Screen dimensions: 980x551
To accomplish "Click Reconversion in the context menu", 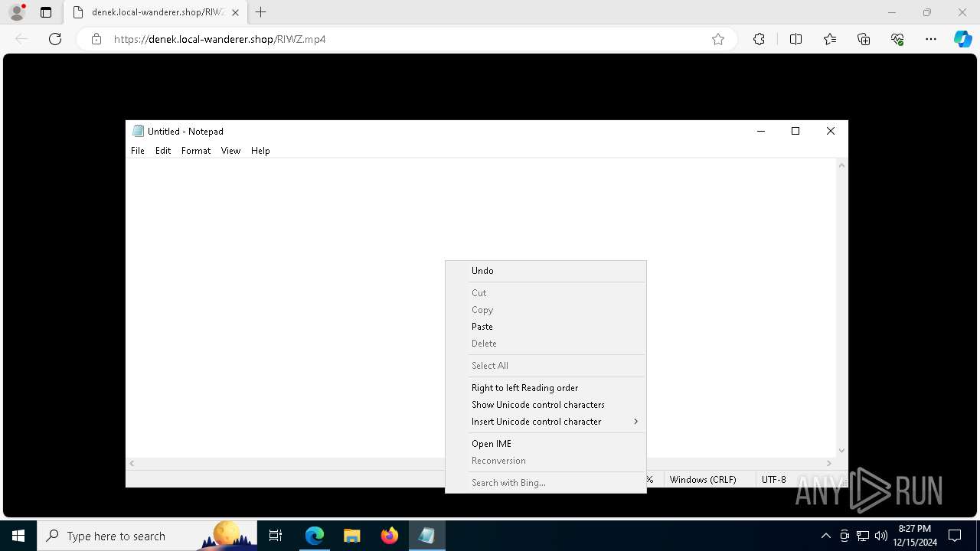I will coord(546,461).
